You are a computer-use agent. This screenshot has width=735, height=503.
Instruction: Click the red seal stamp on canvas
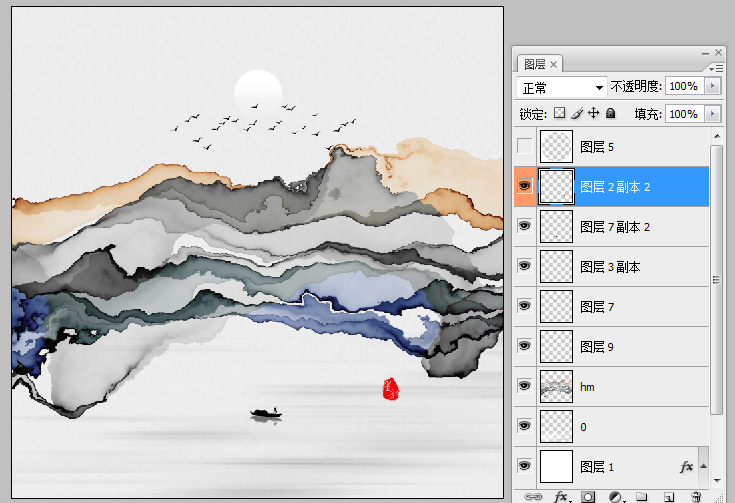point(390,389)
